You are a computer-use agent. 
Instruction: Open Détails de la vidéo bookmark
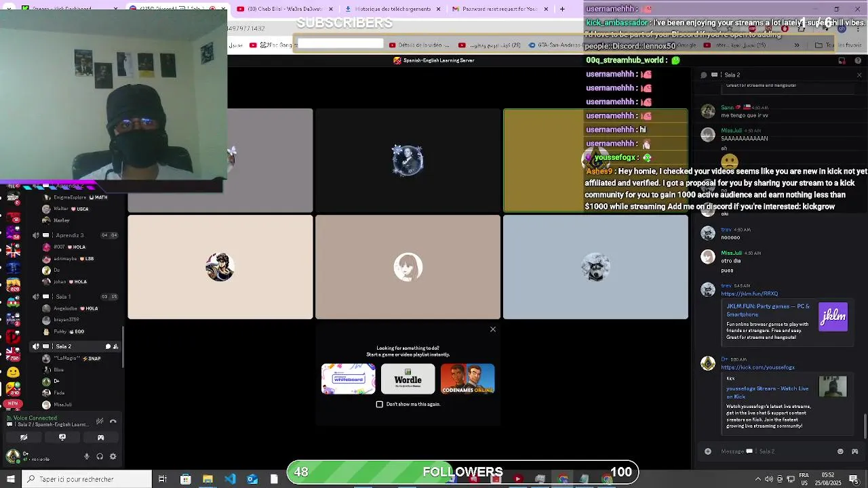pyautogui.click(x=419, y=45)
